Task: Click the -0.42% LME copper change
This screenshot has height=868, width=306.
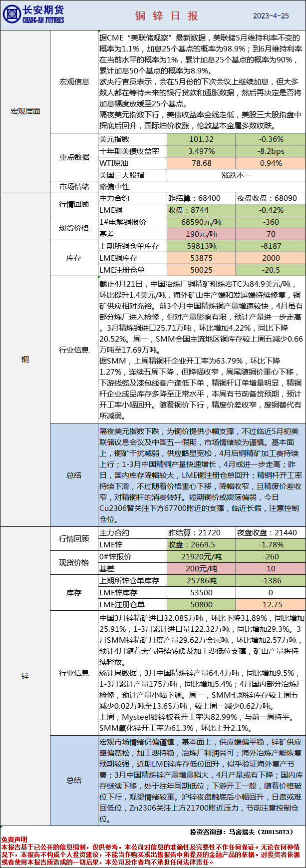Action: coord(271,210)
